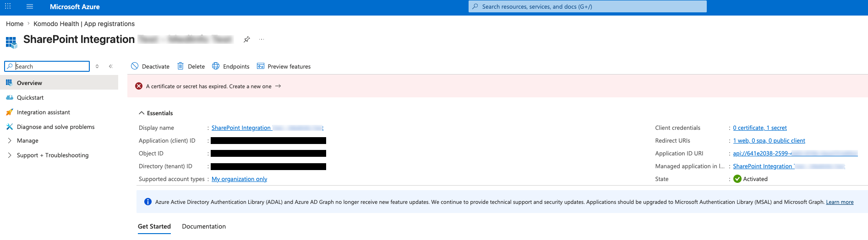Open My organization only link
The width and height of the screenshot is (868, 240).
tap(240, 179)
